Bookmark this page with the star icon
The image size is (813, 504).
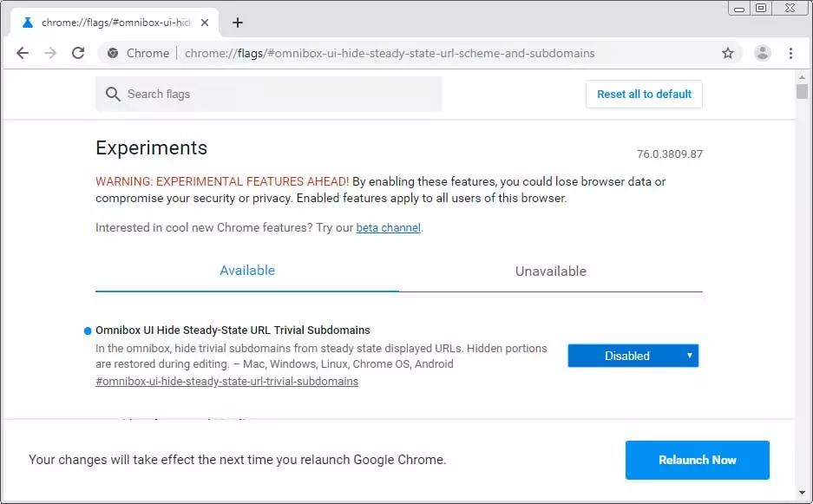[x=728, y=53]
